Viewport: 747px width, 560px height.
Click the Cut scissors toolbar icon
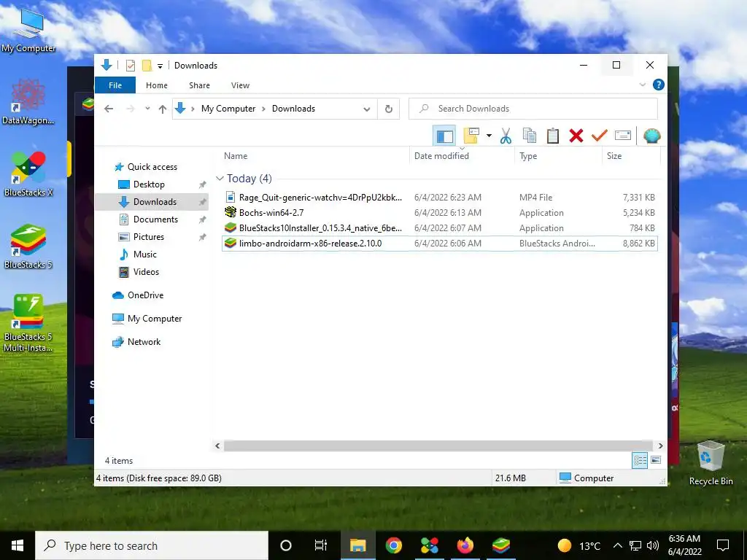pyautogui.click(x=506, y=136)
